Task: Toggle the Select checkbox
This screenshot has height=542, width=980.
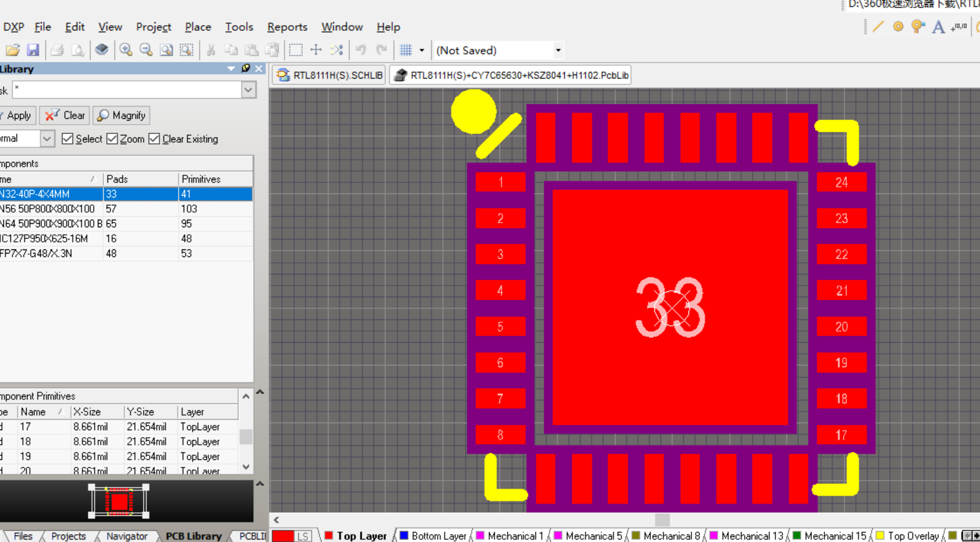Action: coord(68,139)
